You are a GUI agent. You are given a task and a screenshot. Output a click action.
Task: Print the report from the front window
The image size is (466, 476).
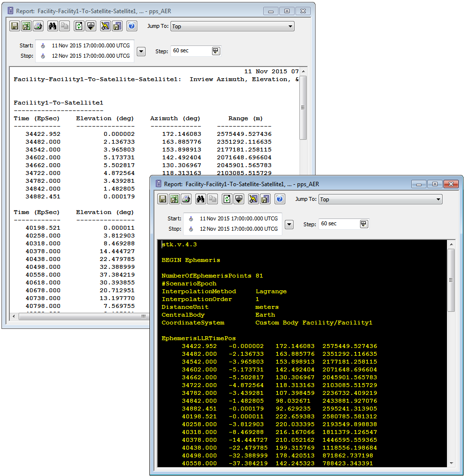coord(186,199)
